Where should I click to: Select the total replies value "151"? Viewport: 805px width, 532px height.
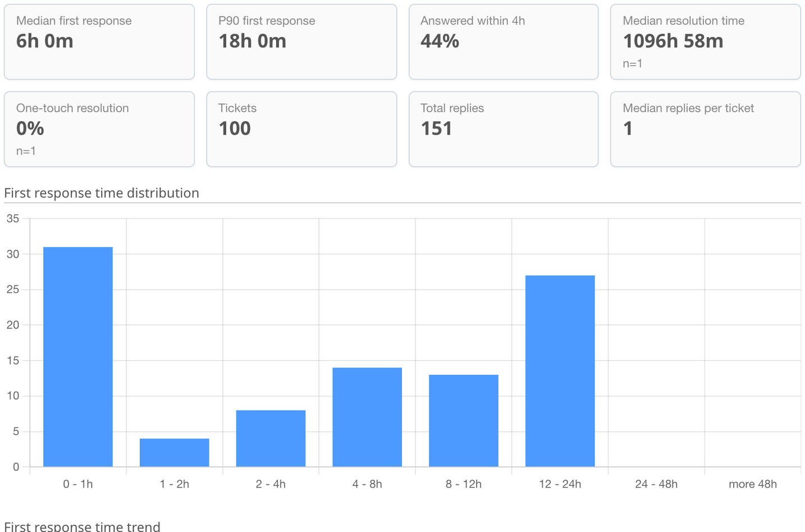coord(437,129)
